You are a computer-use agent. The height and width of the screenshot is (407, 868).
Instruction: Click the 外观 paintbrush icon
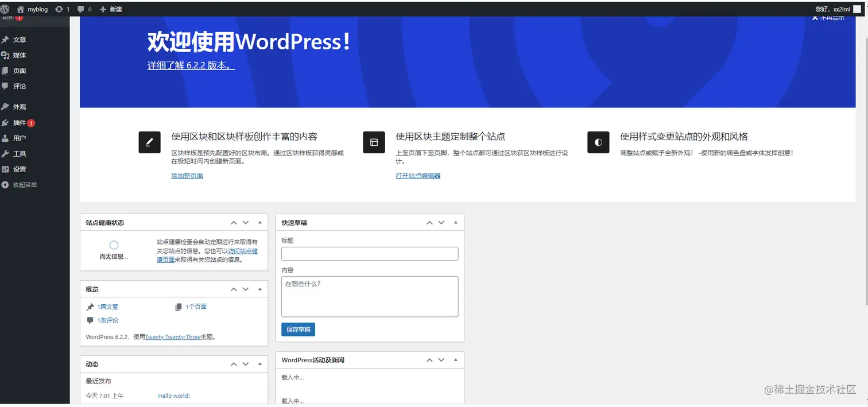pyautogui.click(x=5, y=107)
